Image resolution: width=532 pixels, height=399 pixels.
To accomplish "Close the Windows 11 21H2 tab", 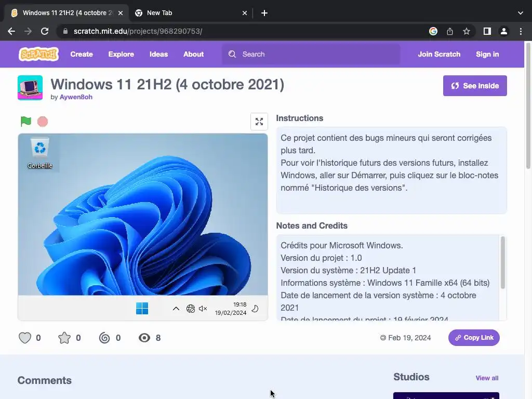I will (121, 13).
